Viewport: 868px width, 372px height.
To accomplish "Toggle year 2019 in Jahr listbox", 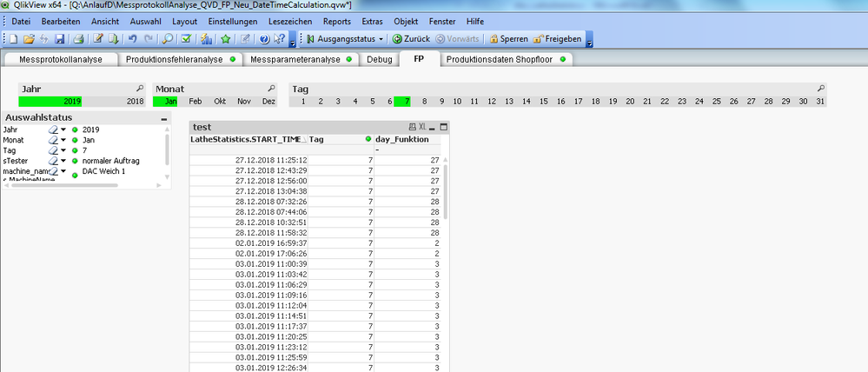I will click(50, 102).
